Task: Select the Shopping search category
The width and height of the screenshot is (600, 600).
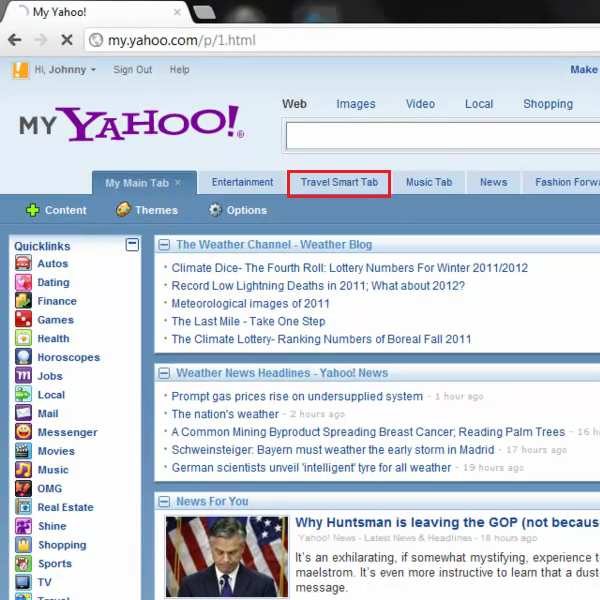Action: 548,104
